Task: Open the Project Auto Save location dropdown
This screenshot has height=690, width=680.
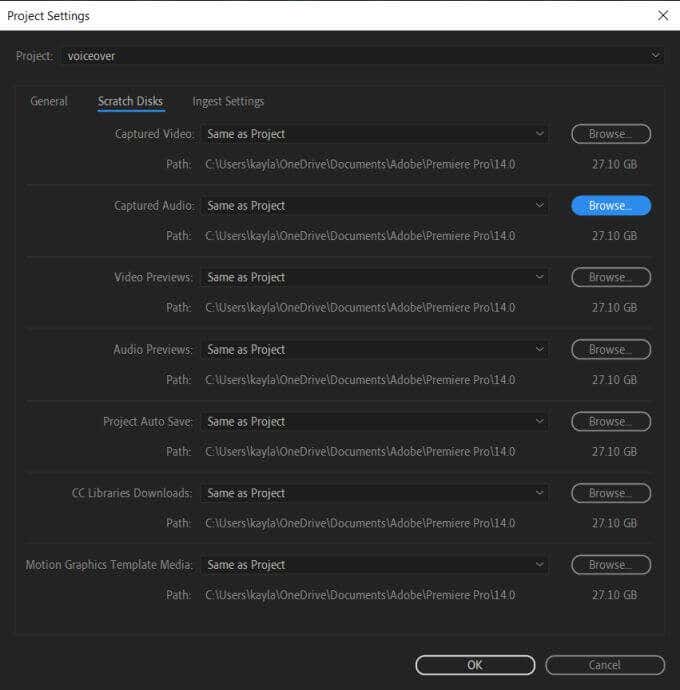Action: [x=375, y=422]
